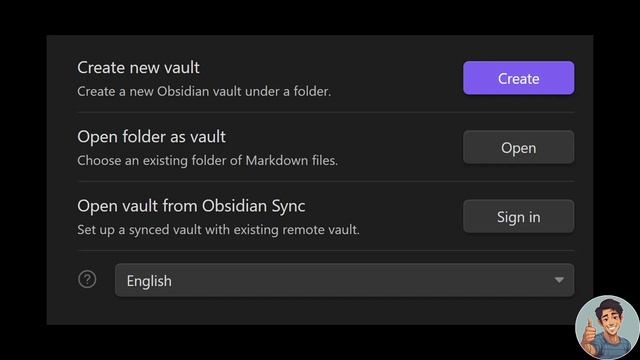Click the word 'Create' inside purple button
640x360 pixels.
(x=518, y=79)
